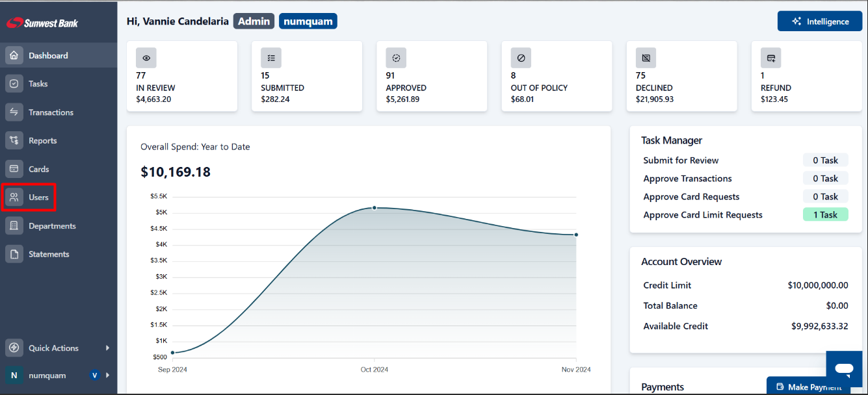Image resolution: width=868 pixels, height=395 pixels.
Task: Click the Departments building icon
Action: point(14,226)
